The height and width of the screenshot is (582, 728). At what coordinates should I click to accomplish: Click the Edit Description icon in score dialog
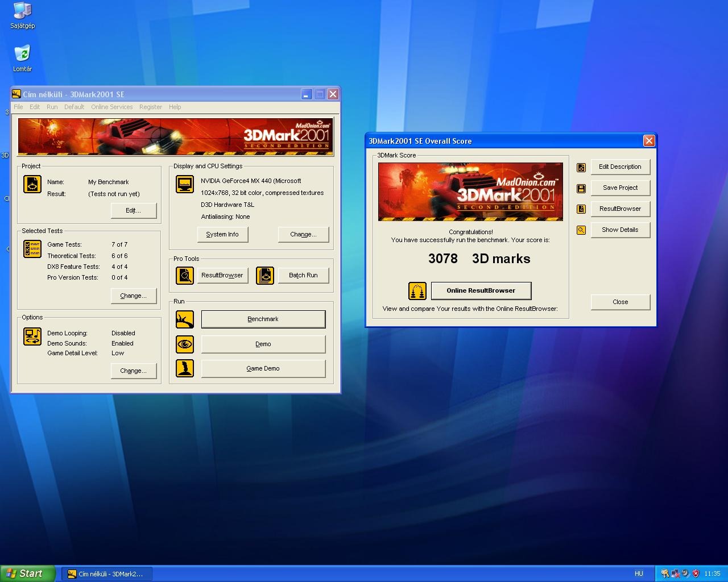[x=581, y=167]
